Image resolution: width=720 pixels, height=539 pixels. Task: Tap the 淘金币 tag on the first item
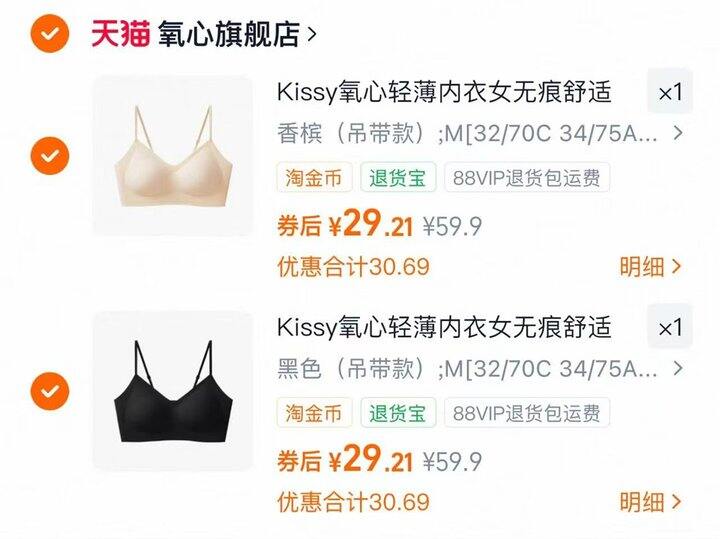coord(314,177)
